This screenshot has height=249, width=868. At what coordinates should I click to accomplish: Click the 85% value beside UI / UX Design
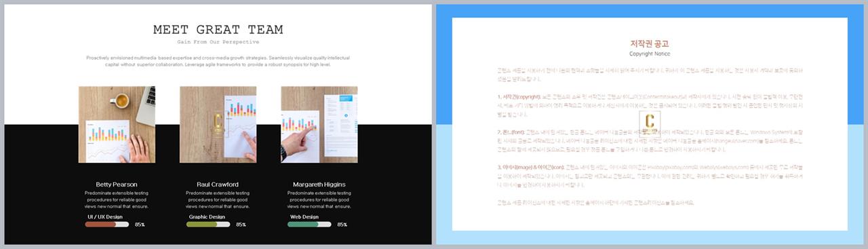coord(140,225)
